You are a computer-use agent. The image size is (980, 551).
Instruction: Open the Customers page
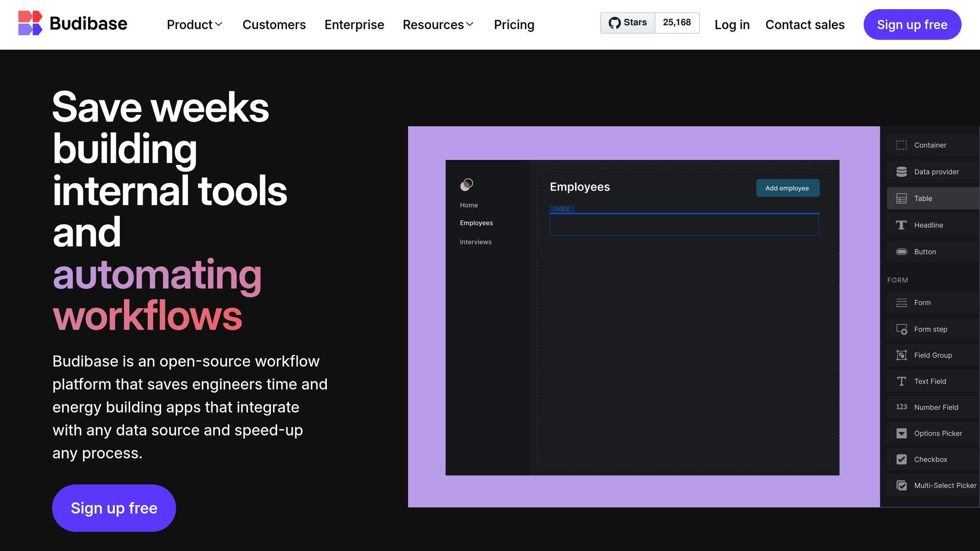(x=274, y=24)
